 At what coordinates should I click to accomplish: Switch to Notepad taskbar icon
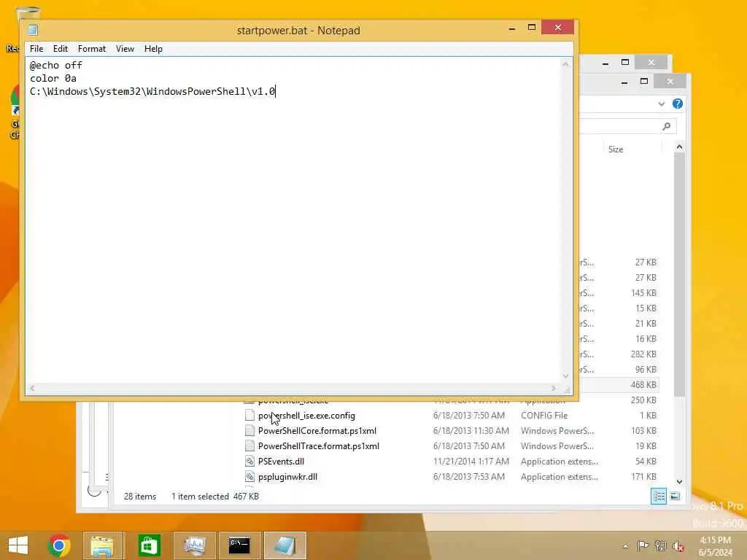pos(285,545)
